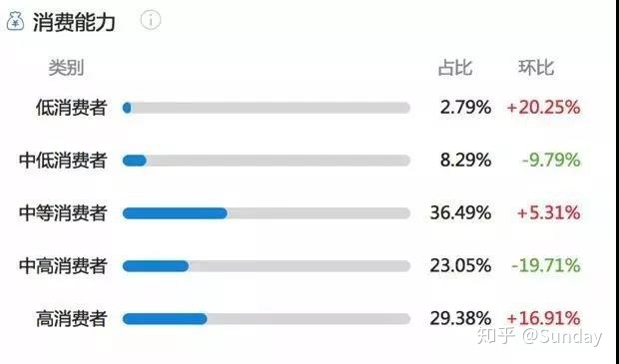Click the 低消费者 progress bar
Image resolution: width=619 pixels, height=364 pixels.
267,108
